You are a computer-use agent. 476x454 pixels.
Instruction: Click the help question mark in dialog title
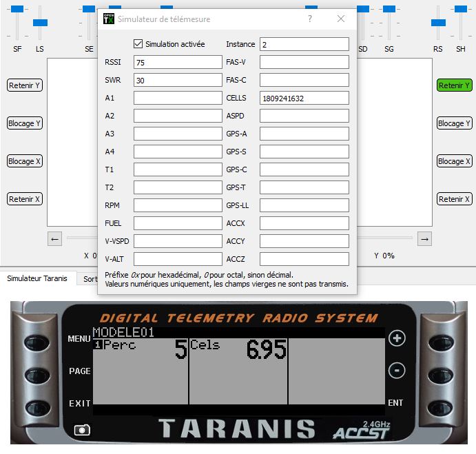point(310,19)
